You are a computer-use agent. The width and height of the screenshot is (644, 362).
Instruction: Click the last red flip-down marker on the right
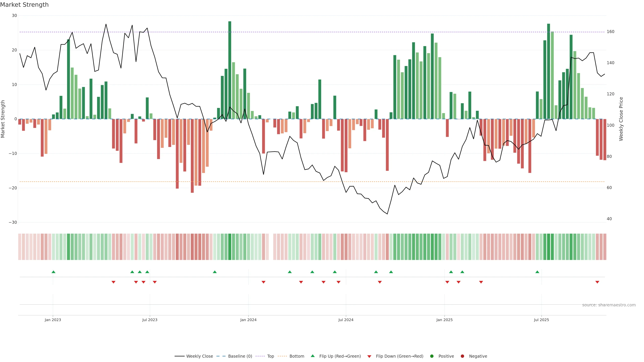pos(597,282)
